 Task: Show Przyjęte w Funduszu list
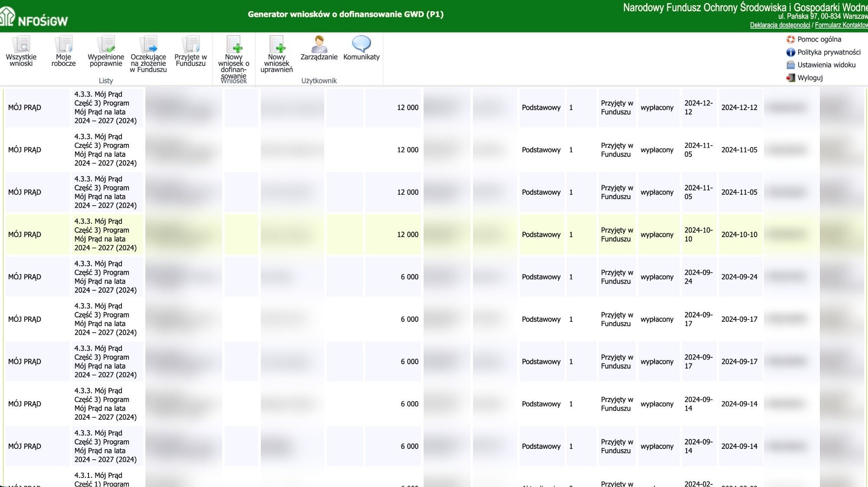[191, 51]
